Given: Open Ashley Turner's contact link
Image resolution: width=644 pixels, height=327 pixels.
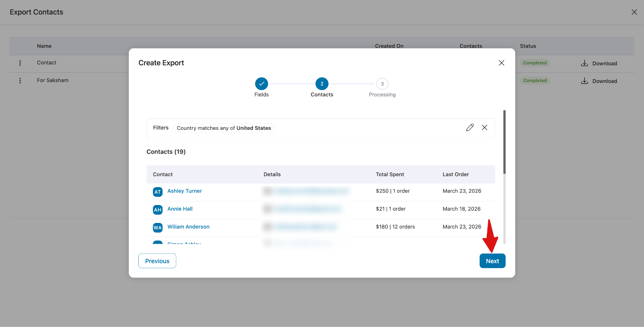Looking at the screenshot, I should [x=184, y=191].
